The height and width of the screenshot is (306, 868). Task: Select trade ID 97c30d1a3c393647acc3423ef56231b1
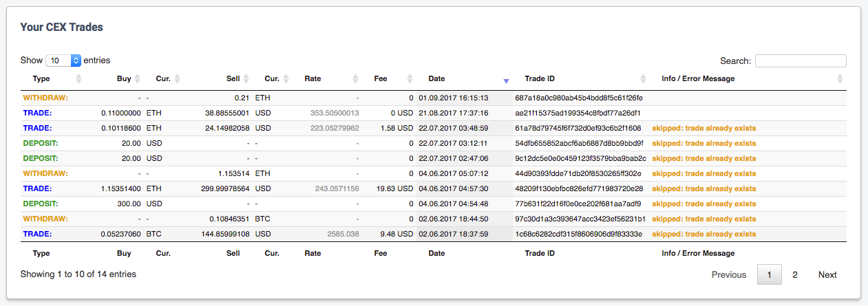coord(580,219)
